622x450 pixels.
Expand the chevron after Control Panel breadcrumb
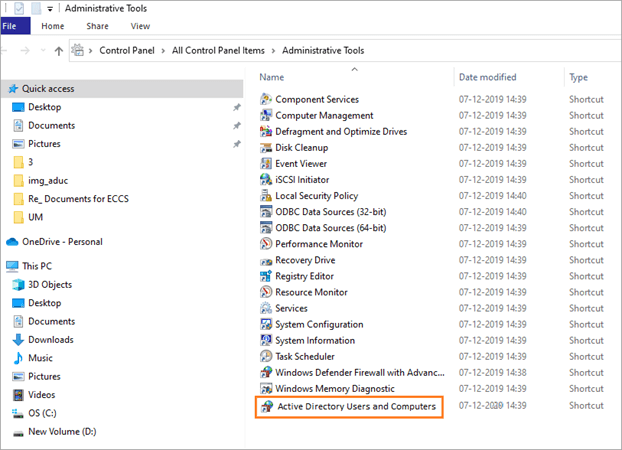(163, 51)
